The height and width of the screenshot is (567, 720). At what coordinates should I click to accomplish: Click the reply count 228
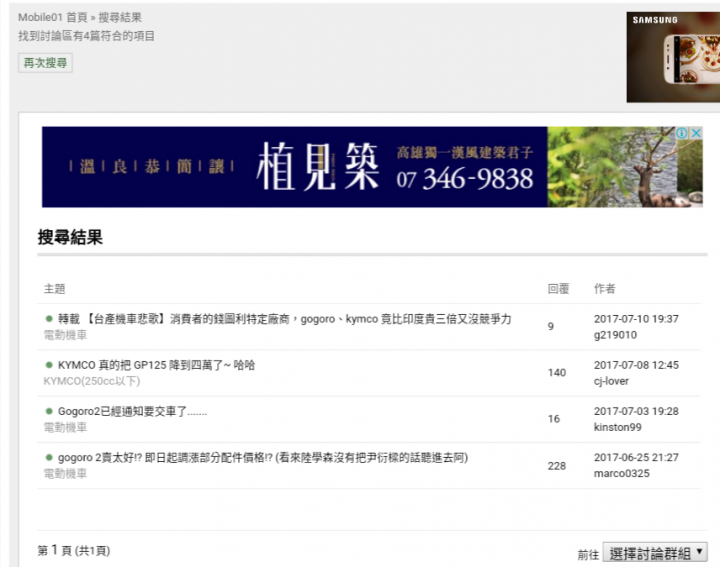pos(557,466)
